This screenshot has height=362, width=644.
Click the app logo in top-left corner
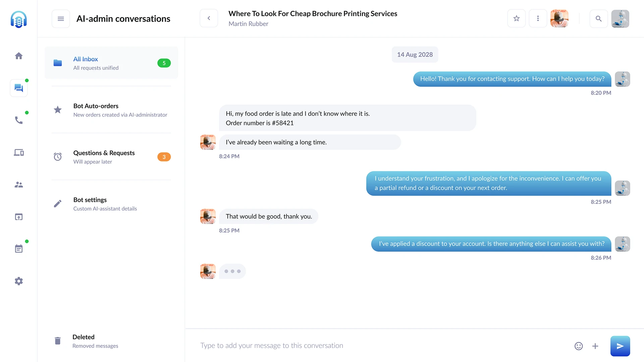tap(19, 19)
